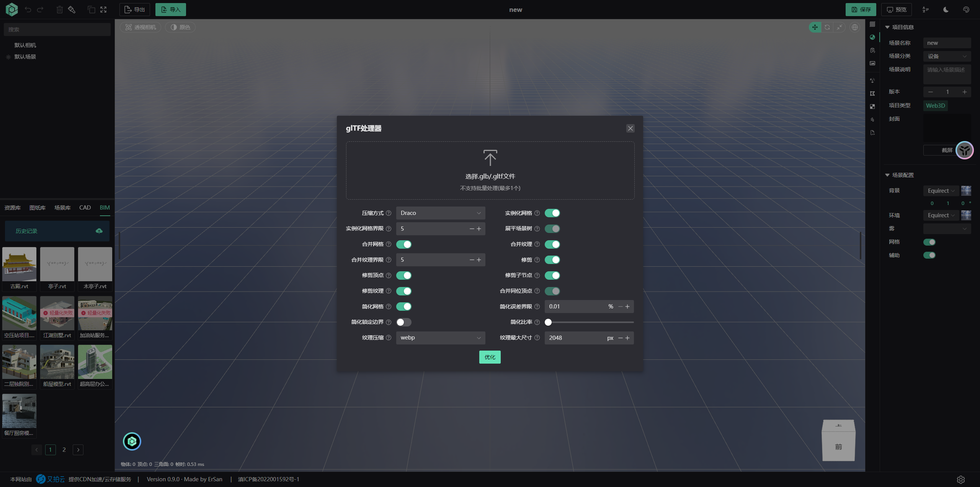Open the polygon shape geometry sidebar icon
Screen dimensions: 980x487
point(872,93)
